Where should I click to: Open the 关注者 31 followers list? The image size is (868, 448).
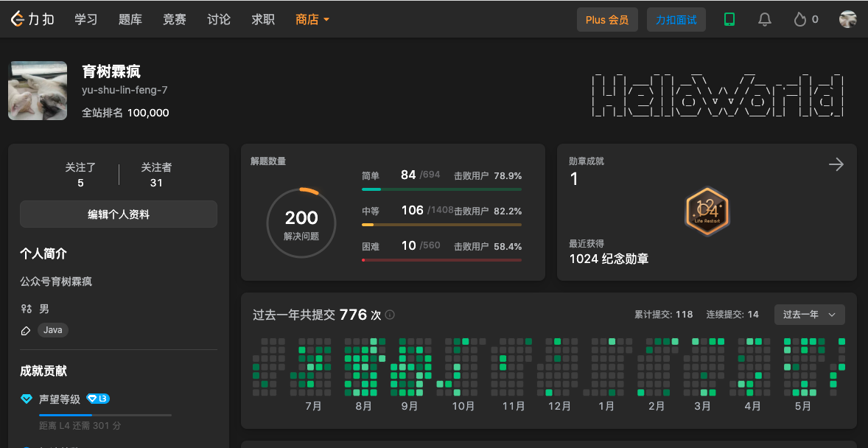(x=156, y=175)
